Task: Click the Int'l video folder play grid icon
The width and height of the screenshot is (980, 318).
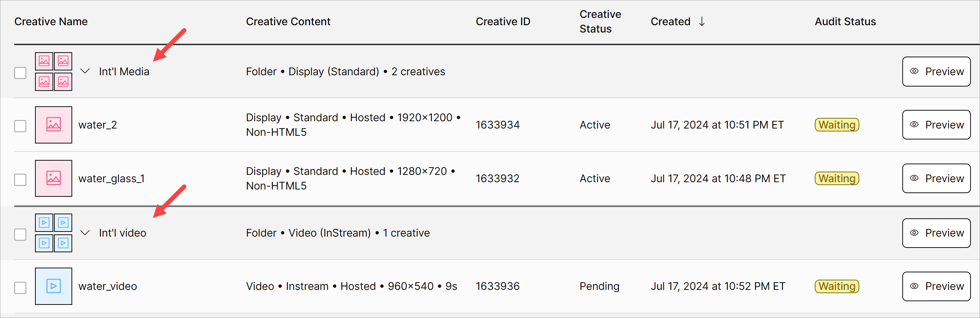Action: tap(54, 233)
